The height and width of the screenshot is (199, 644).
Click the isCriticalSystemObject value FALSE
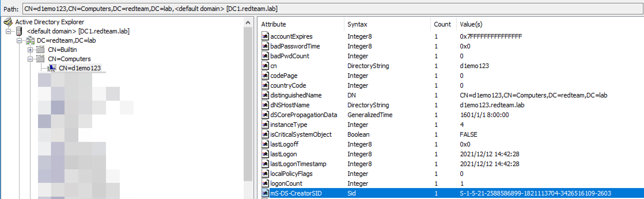click(x=469, y=134)
